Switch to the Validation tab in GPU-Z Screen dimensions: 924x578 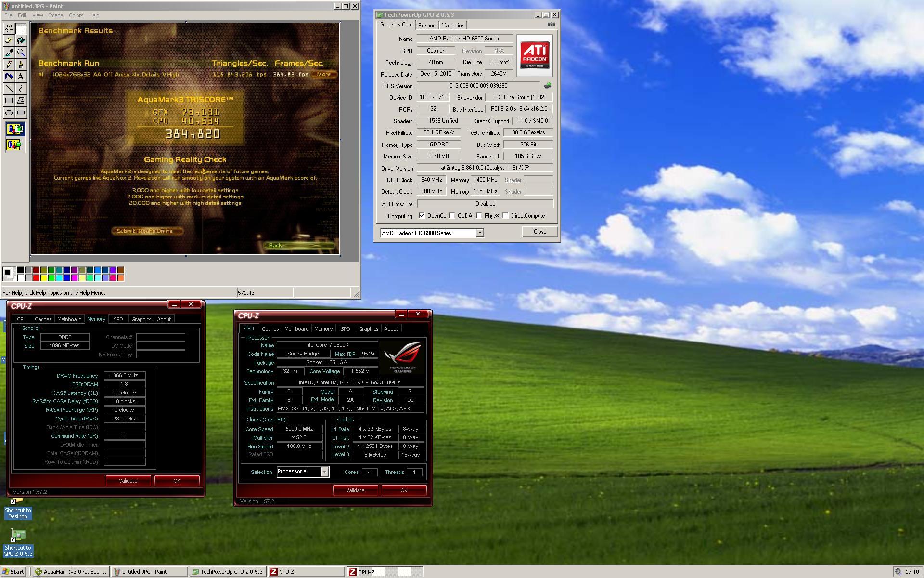[453, 26]
